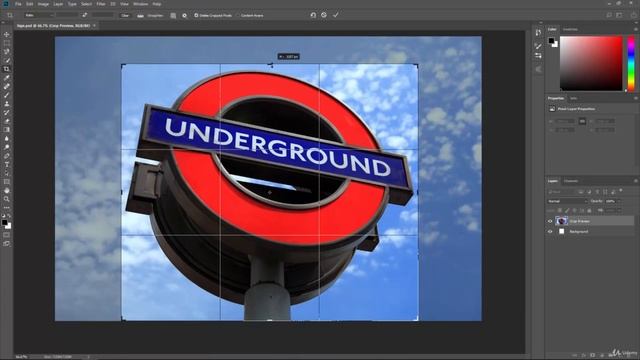Select the Lasso tool

coord(7,51)
